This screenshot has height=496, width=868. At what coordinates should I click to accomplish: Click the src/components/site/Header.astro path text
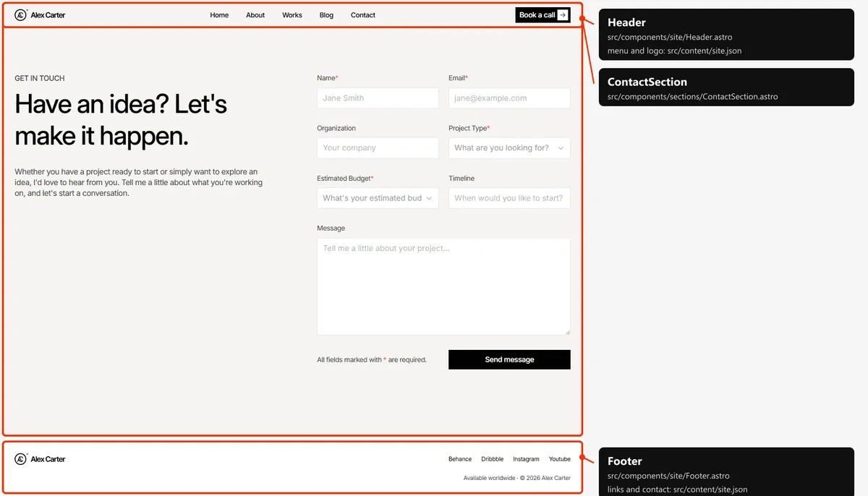pos(670,37)
